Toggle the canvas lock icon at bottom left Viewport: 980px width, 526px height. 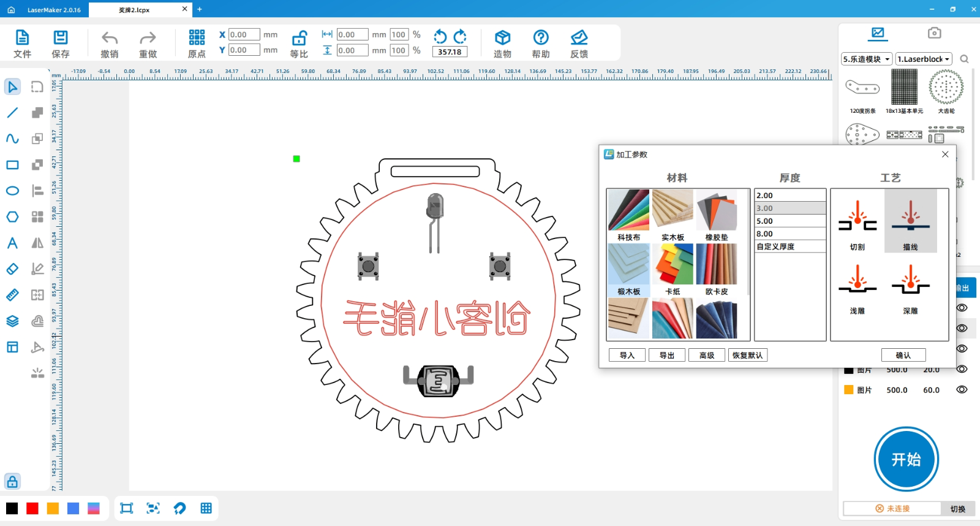12,481
